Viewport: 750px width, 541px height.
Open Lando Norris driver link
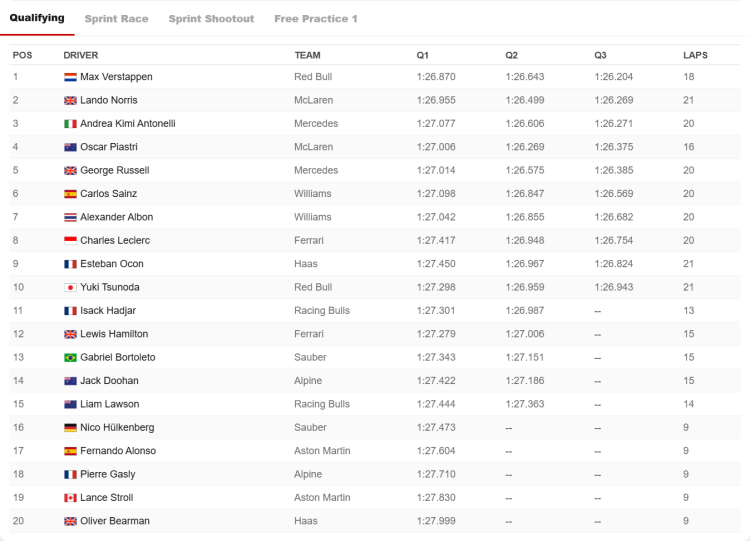[109, 100]
